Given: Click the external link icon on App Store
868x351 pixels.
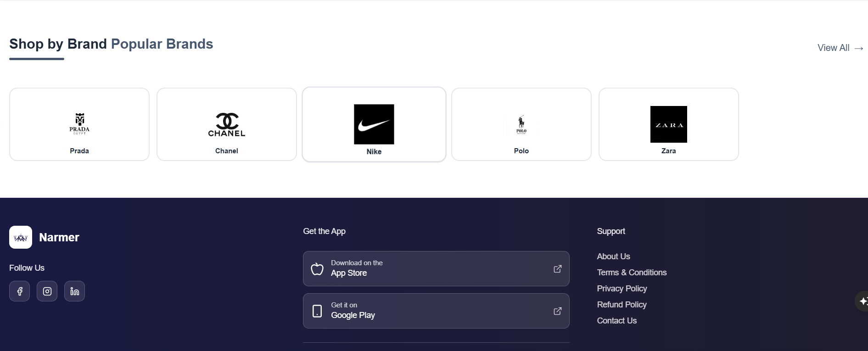Looking at the screenshot, I should pyautogui.click(x=557, y=268).
